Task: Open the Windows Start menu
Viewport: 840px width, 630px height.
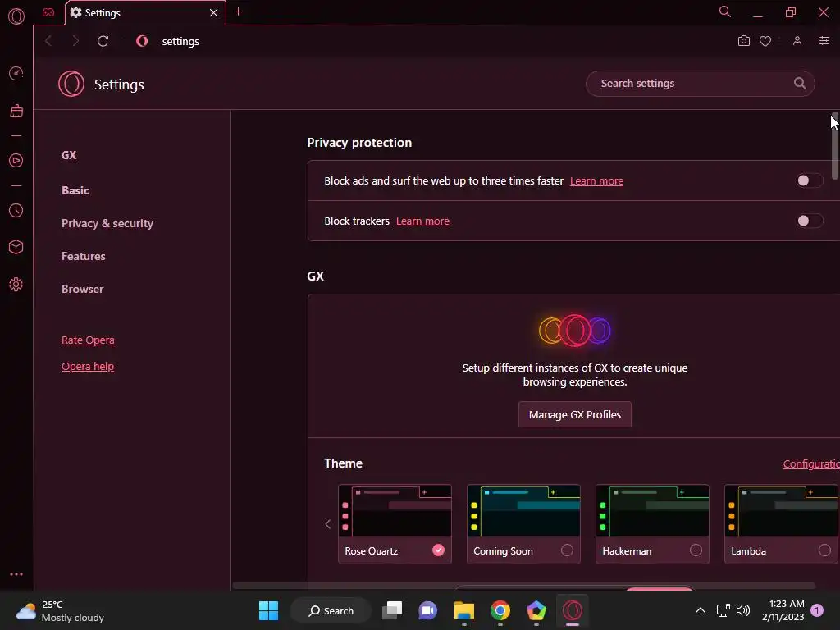Action: coord(268,610)
